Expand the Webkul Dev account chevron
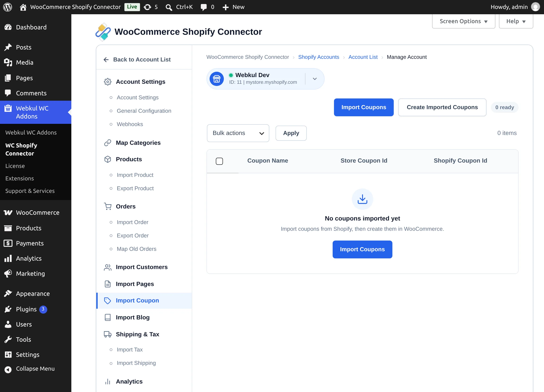This screenshot has height=392, width=544. tap(315, 79)
